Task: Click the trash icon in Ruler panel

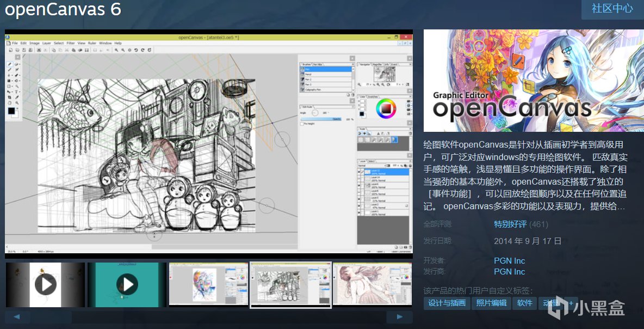Action: pyautogui.click(x=410, y=133)
